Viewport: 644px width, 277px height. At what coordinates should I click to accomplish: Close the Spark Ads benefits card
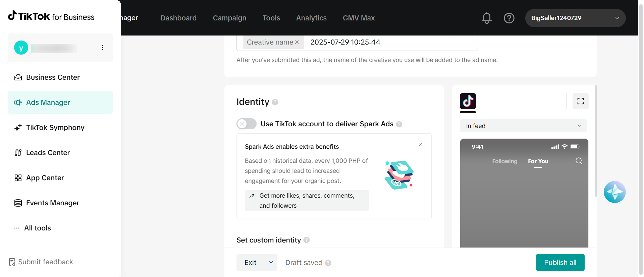pyautogui.click(x=420, y=145)
